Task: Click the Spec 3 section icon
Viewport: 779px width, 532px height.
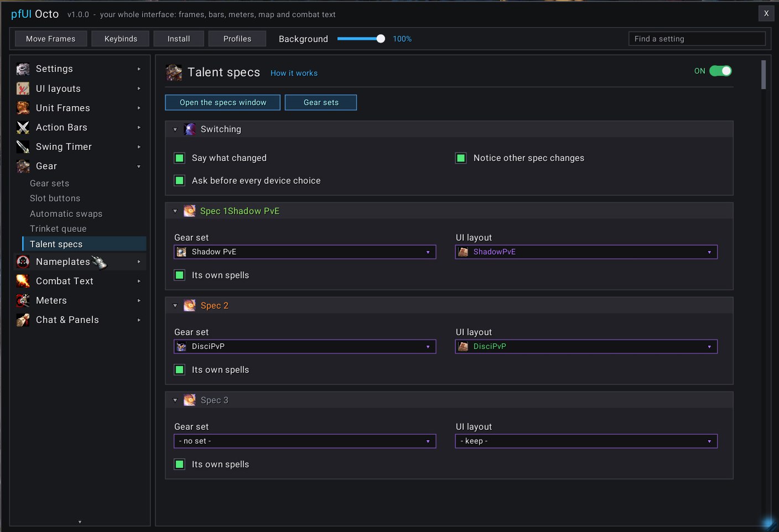Action: pos(190,400)
